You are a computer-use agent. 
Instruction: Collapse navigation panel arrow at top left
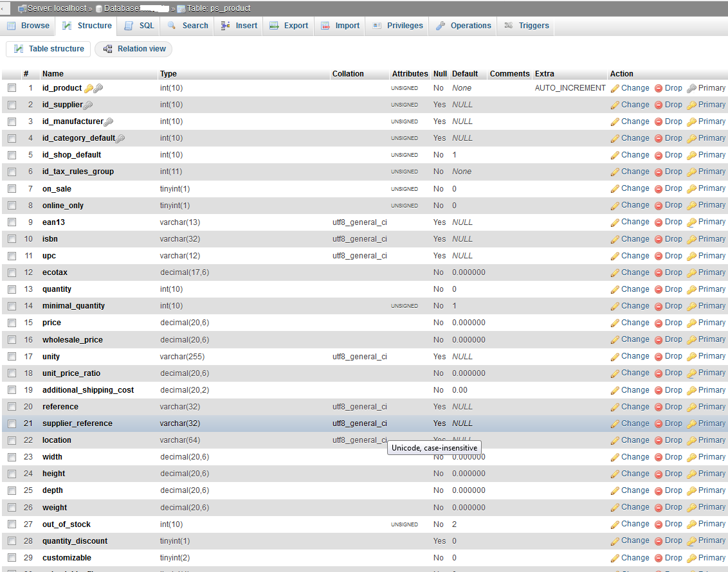[x=3, y=8]
